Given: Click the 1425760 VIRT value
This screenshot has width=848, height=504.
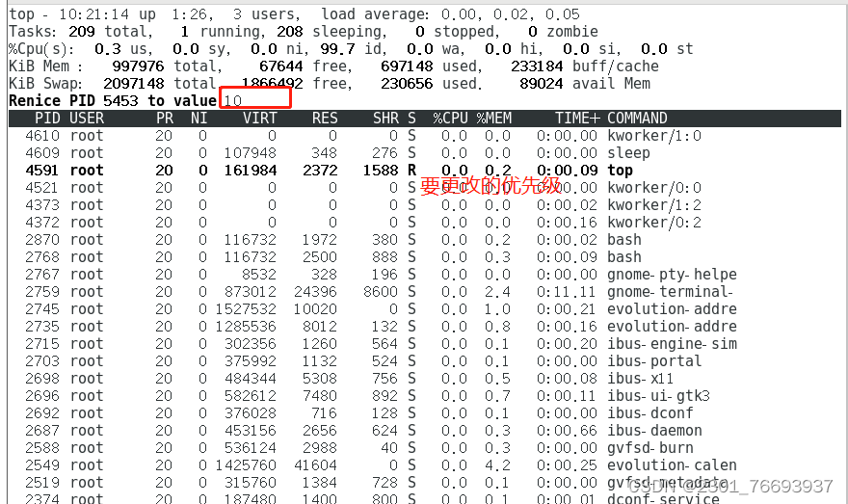Looking at the screenshot, I should coord(246,465).
